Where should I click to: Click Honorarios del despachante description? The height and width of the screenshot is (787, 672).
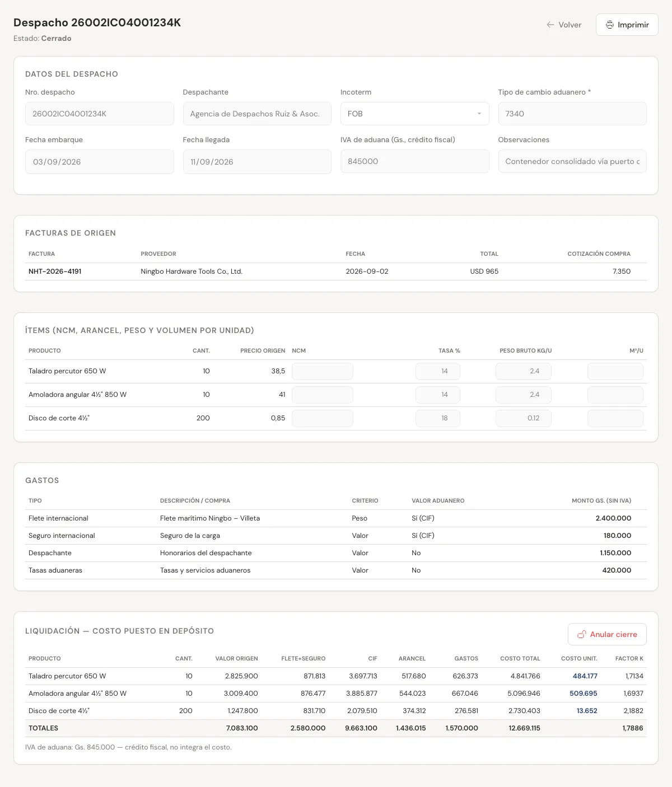coord(206,553)
